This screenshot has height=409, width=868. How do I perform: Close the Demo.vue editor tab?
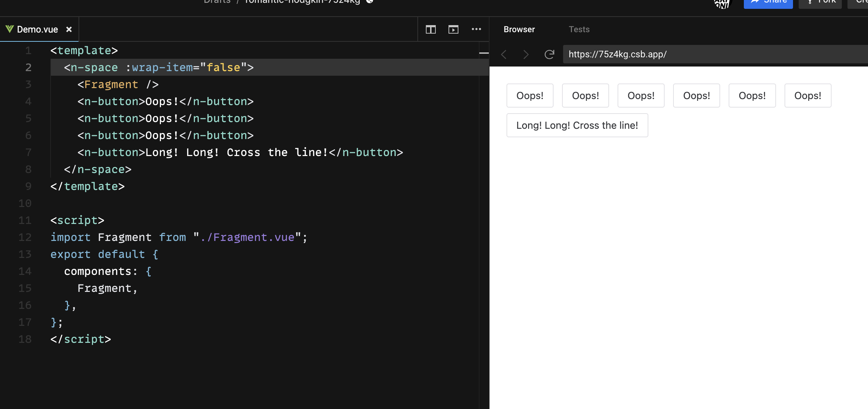coord(69,29)
